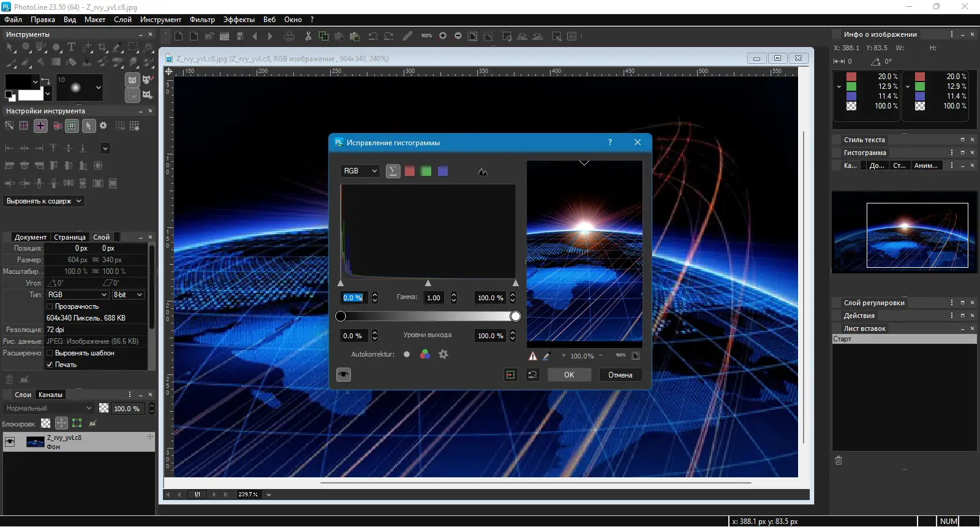Viewport: 980px width, 527px height.
Task: Swap foreground and background colors
Action: click(x=45, y=80)
